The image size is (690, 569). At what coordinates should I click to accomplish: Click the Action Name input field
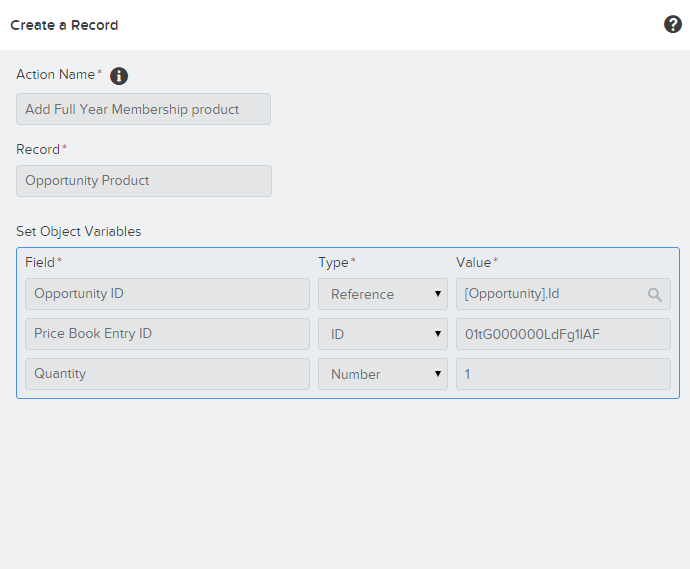tap(143, 109)
